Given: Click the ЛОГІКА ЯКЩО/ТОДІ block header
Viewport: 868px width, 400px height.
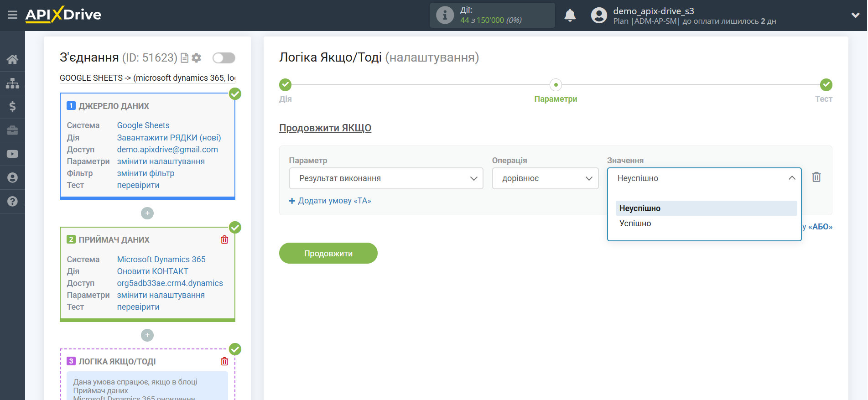Looking at the screenshot, I should pos(117,362).
